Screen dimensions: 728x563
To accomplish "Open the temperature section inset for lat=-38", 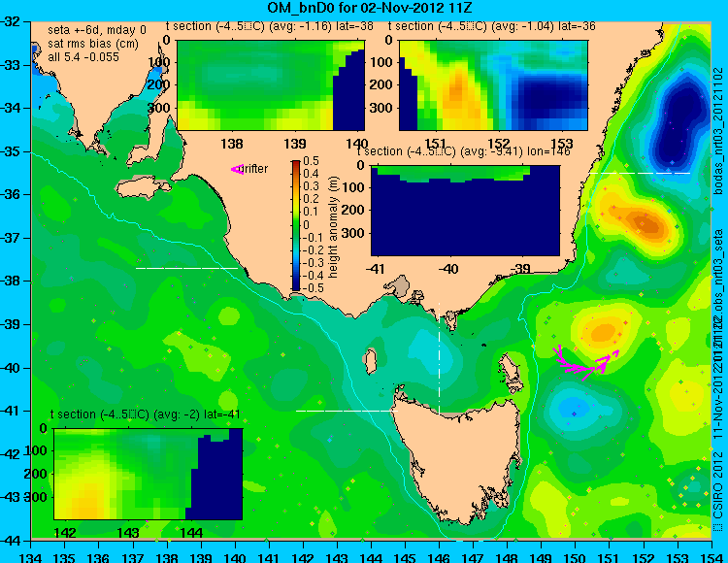I will 271,85.
